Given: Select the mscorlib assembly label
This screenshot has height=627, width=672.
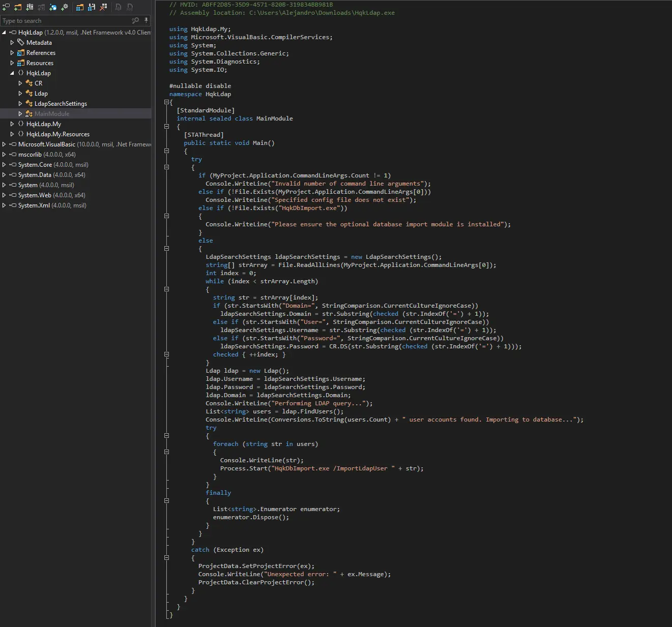Looking at the screenshot, I should click(47, 155).
